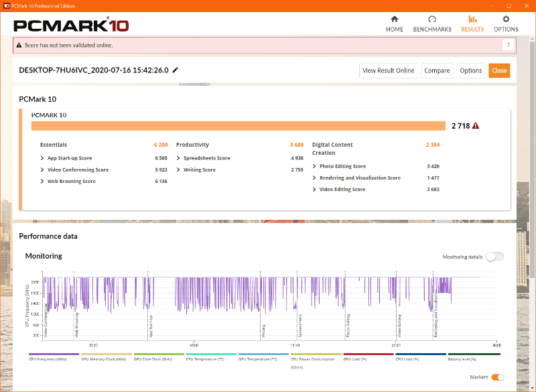Image resolution: width=536 pixels, height=392 pixels.
Task: Expand the App Start-up Score details
Action: pos(44,158)
